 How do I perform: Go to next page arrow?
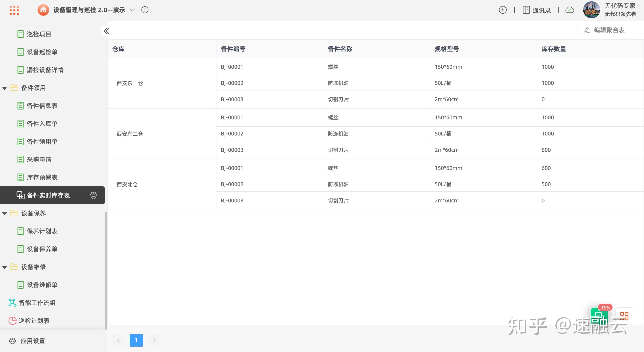pos(154,341)
